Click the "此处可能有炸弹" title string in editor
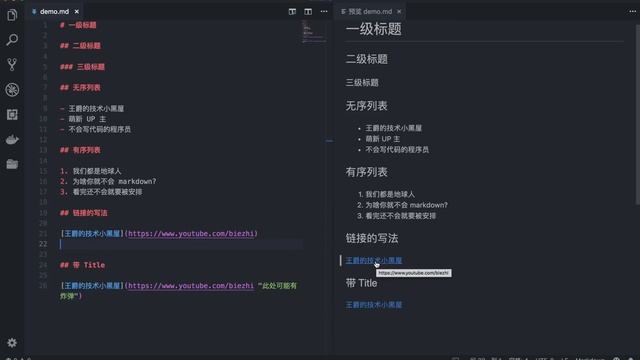 (x=277, y=286)
